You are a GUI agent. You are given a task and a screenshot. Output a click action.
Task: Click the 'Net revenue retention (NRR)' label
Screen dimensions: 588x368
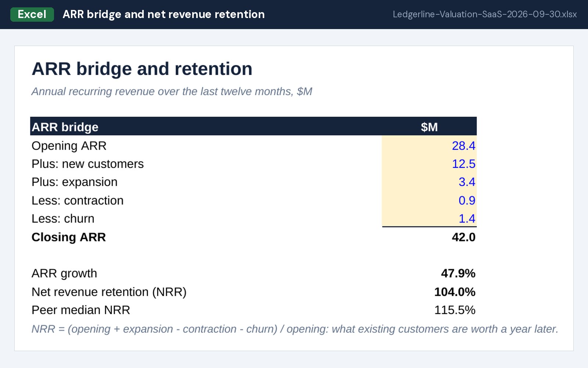[x=109, y=292]
